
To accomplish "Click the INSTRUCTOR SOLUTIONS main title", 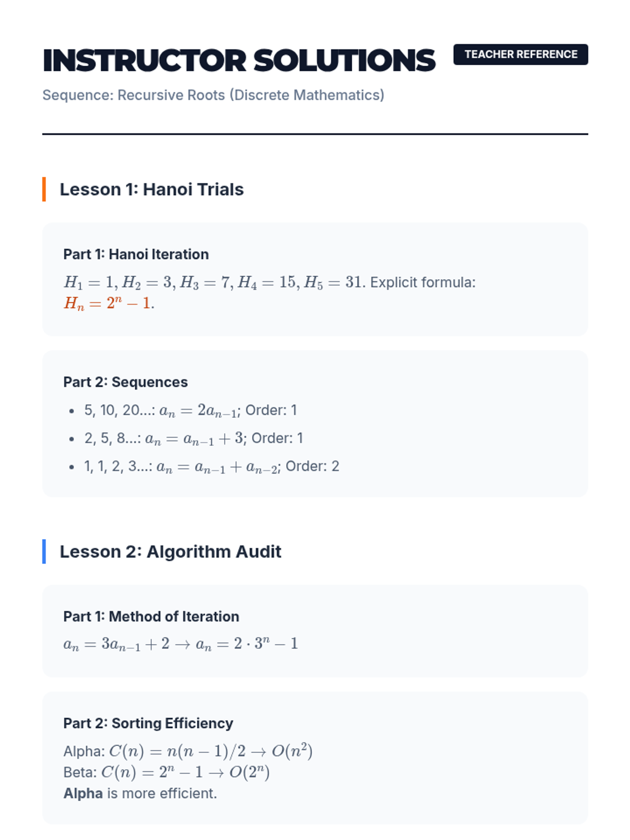I will [239, 61].
